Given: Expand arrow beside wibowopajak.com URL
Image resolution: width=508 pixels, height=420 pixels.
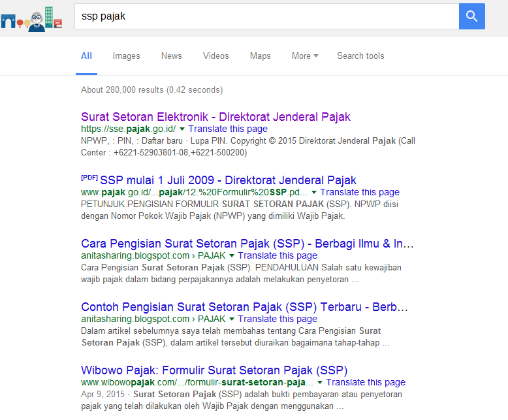Looking at the screenshot, I should (x=320, y=382).
